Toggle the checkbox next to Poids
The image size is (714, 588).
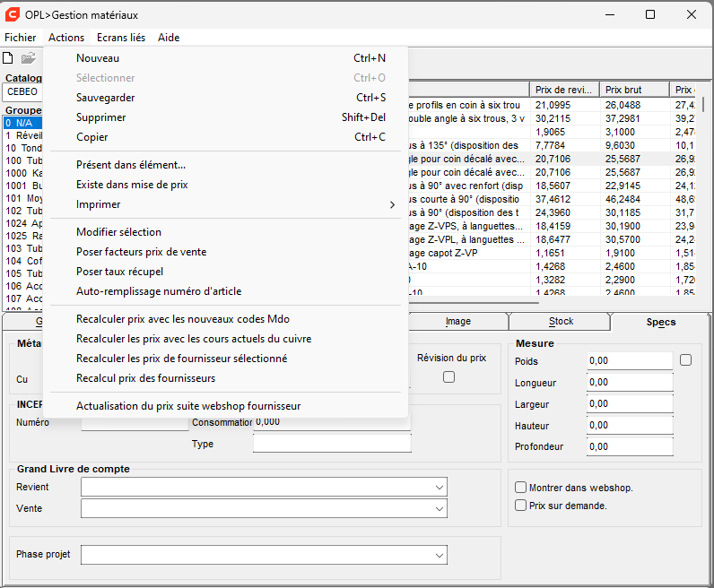click(x=686, y=360)
